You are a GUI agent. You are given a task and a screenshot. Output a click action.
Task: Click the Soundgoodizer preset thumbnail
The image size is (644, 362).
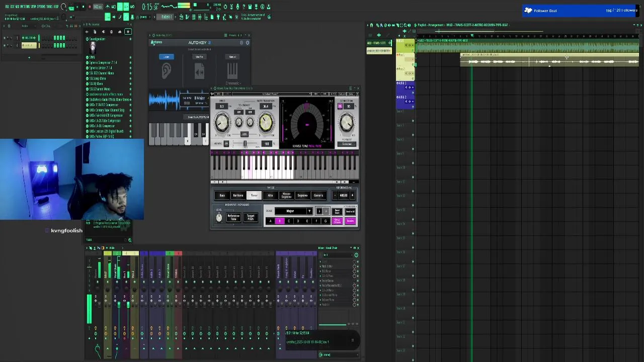click(93, 47)
